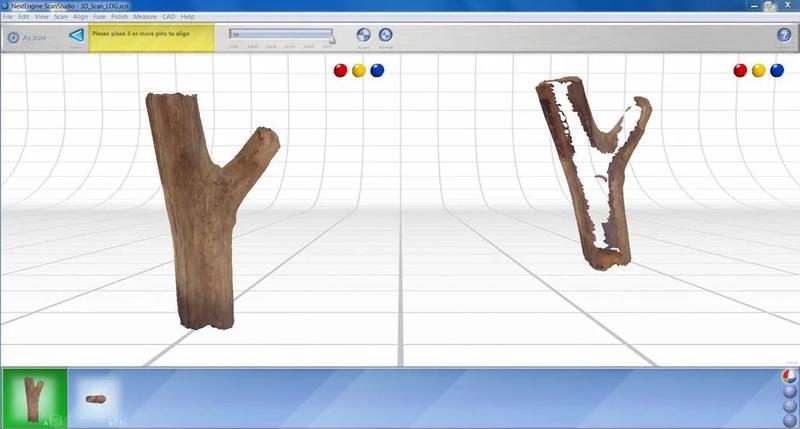Open the File menu

click(x=8, y=17)
